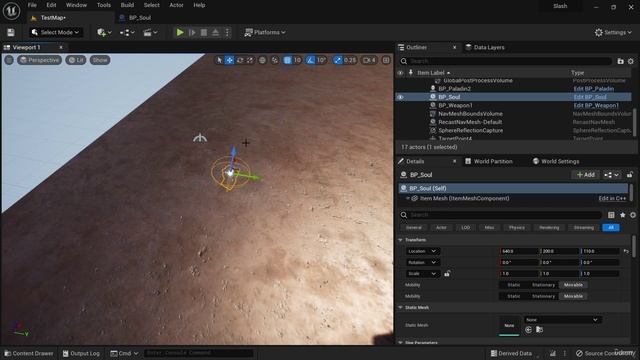Image resolution: width=640 pixels, height=360 pixels.
Task: Toggle the uniform scale lock icon
Action: [x=447, y=273]
